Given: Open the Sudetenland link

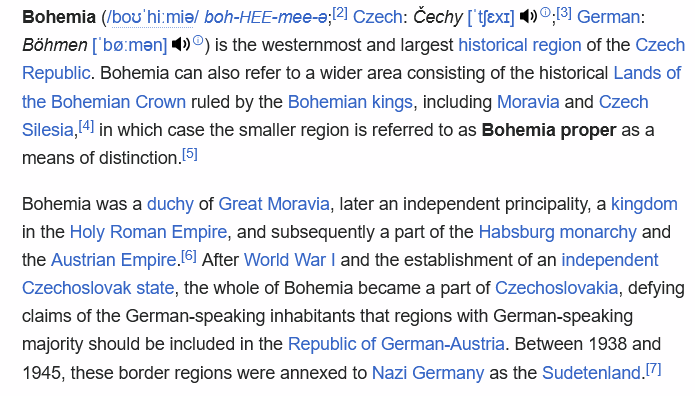Looking at the screenshot, I should tap(591, 373).
